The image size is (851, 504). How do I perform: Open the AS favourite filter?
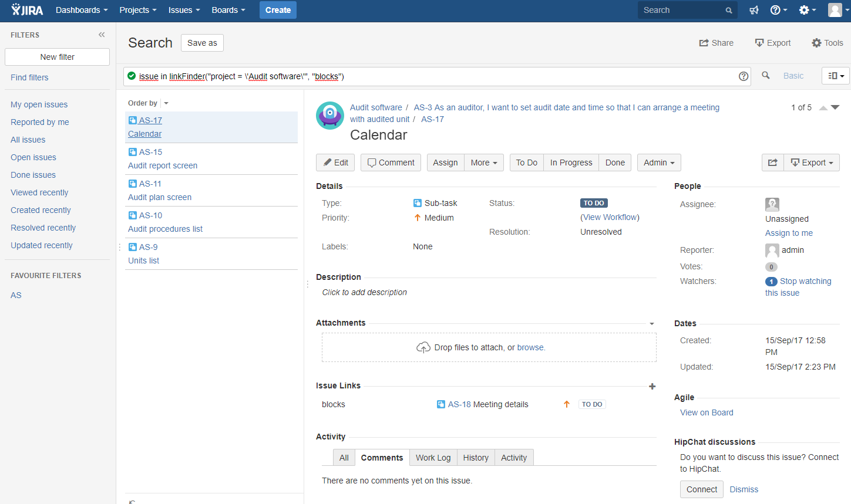pyautogui.click(x=16, y=295)
